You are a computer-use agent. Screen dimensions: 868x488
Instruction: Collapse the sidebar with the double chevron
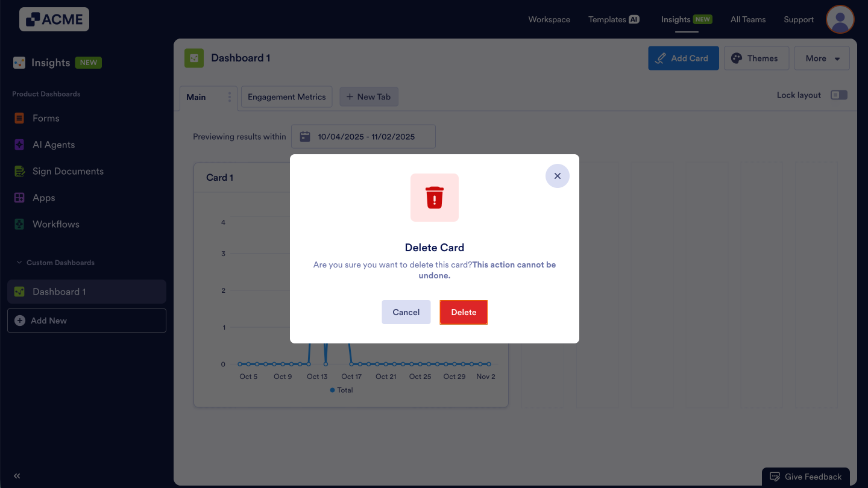pos(17,475)
